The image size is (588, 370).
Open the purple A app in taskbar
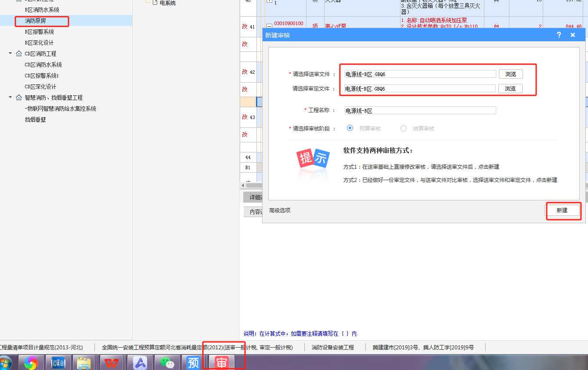140,363
